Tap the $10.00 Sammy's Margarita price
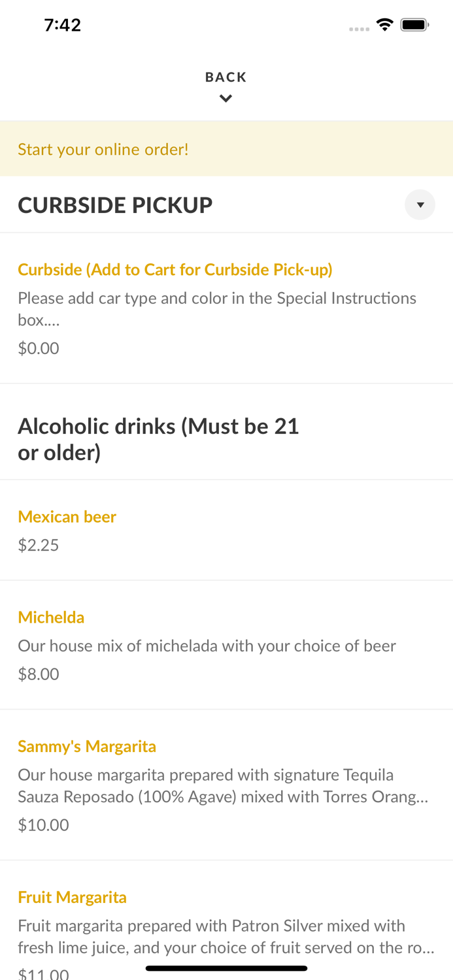This screenshot has height=980, width=453. pyautogui.click(x=43, y=825)
